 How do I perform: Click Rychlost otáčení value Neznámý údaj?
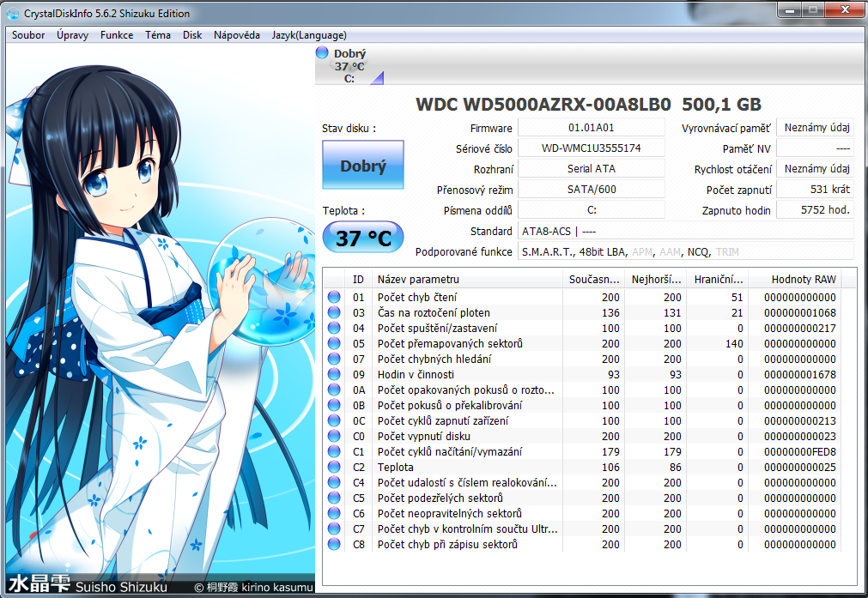(815, 169)
